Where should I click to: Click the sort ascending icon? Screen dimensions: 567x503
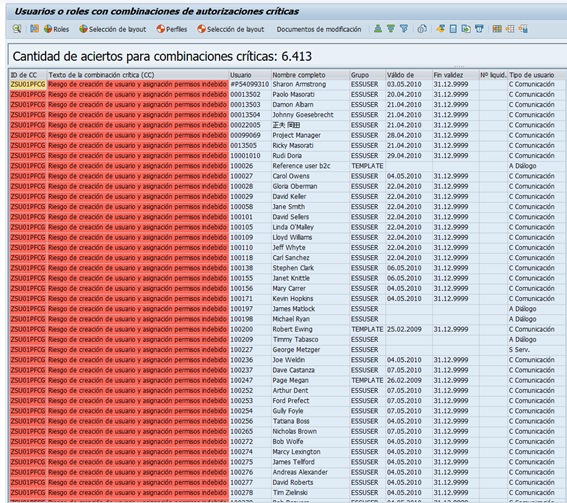click(x=378, y=29)
